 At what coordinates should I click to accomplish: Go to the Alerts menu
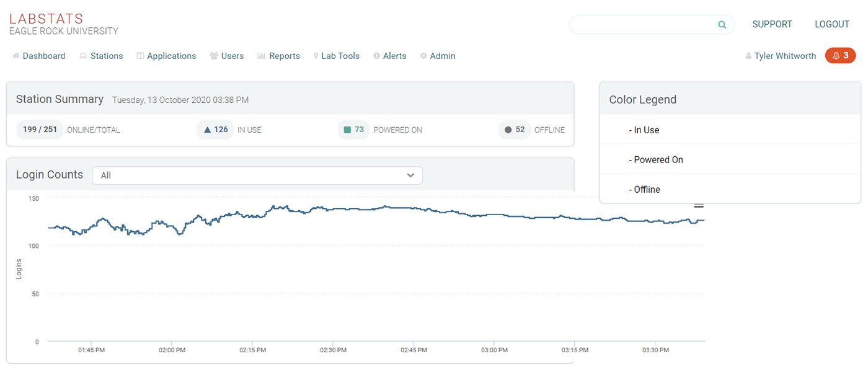[390, 56]
